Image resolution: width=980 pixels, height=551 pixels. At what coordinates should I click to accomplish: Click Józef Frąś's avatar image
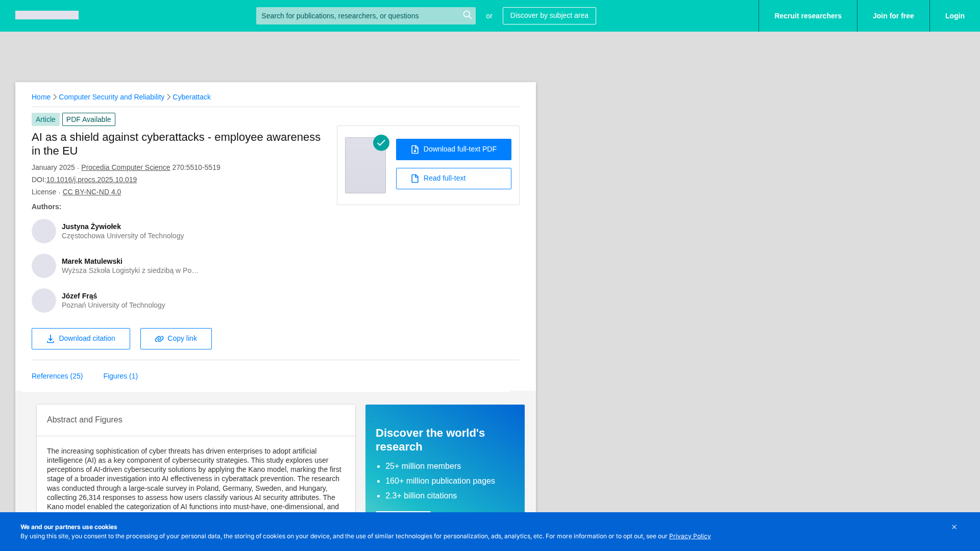pos(44,300)
